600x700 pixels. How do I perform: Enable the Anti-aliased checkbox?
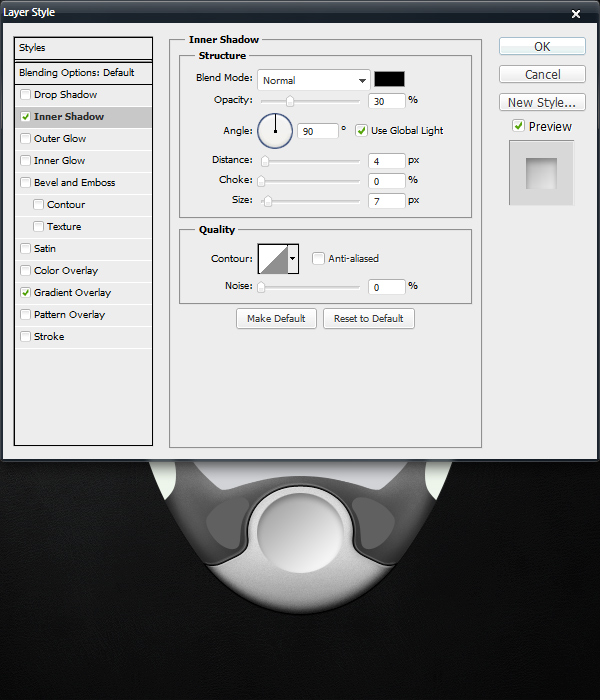click(318, 258)
